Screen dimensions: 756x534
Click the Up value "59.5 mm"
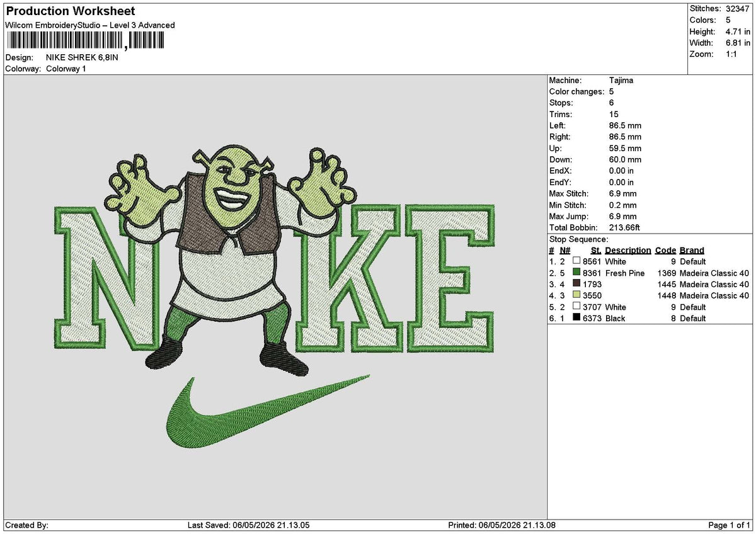pos(625,148)
